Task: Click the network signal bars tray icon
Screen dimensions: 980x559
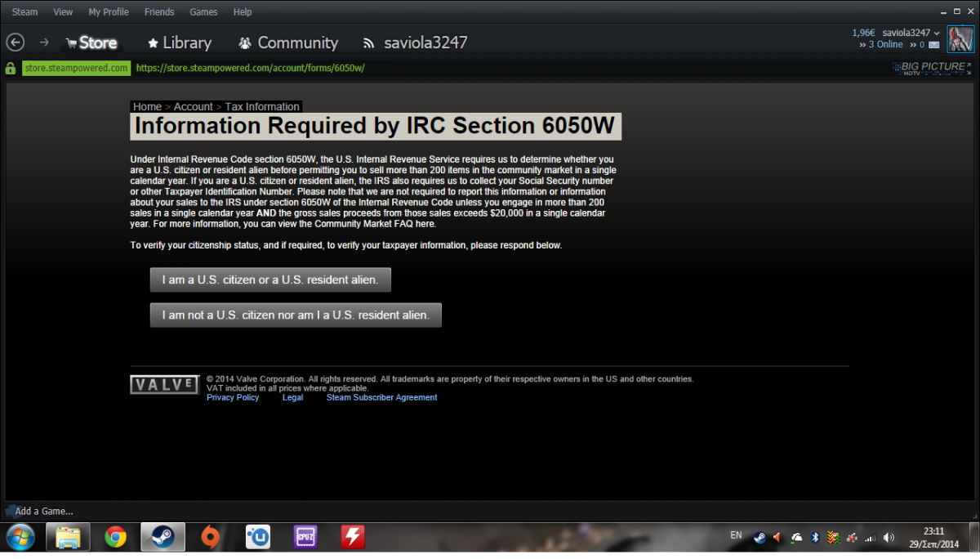Action: tap(871, 538)
